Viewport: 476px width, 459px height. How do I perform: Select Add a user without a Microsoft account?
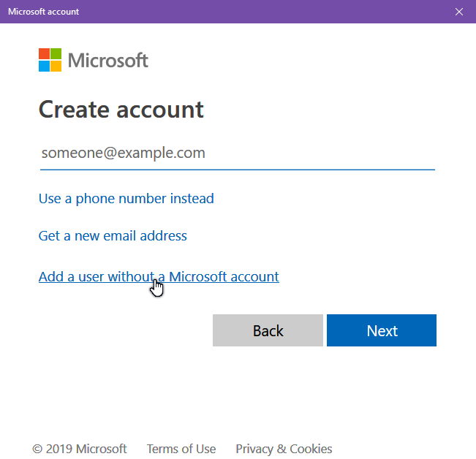pyautogui.click(x=159, y=277)
